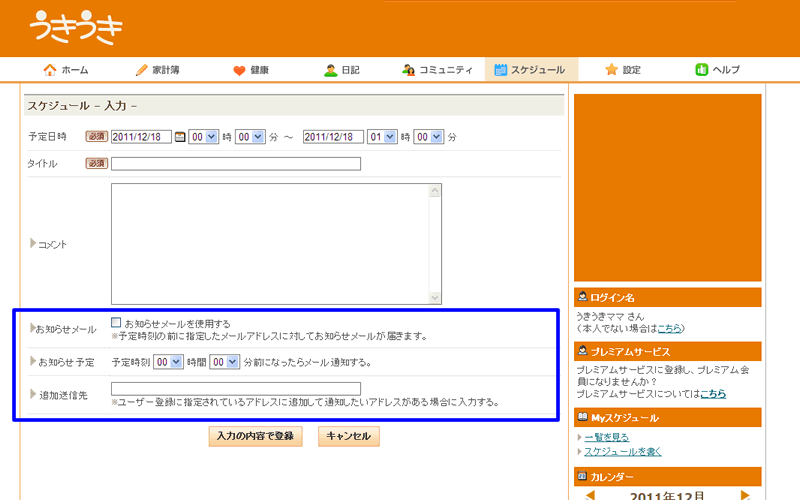Open the end minute dropdown

click(429, 137)
